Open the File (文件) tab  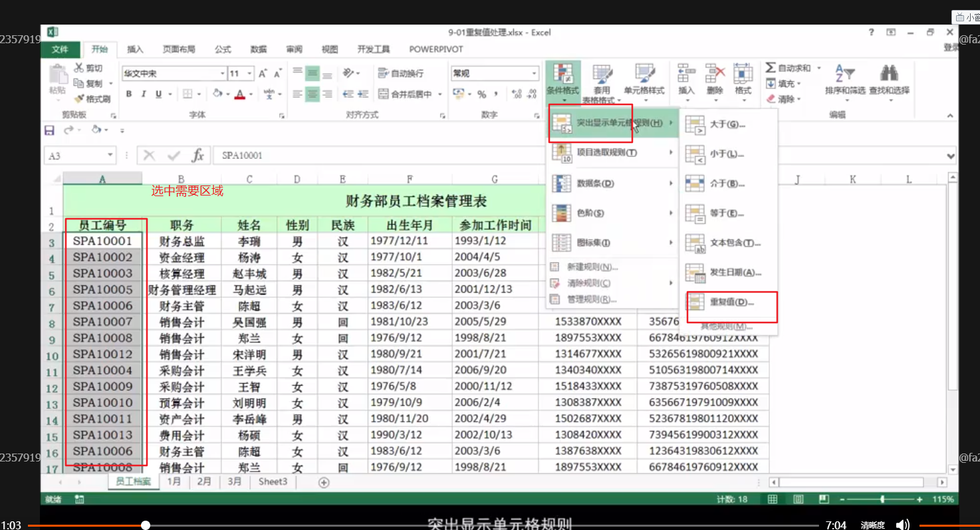61,49
